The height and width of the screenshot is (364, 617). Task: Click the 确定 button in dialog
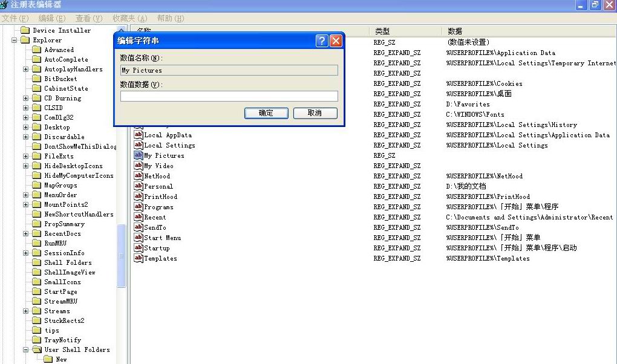tap(266, 113)
